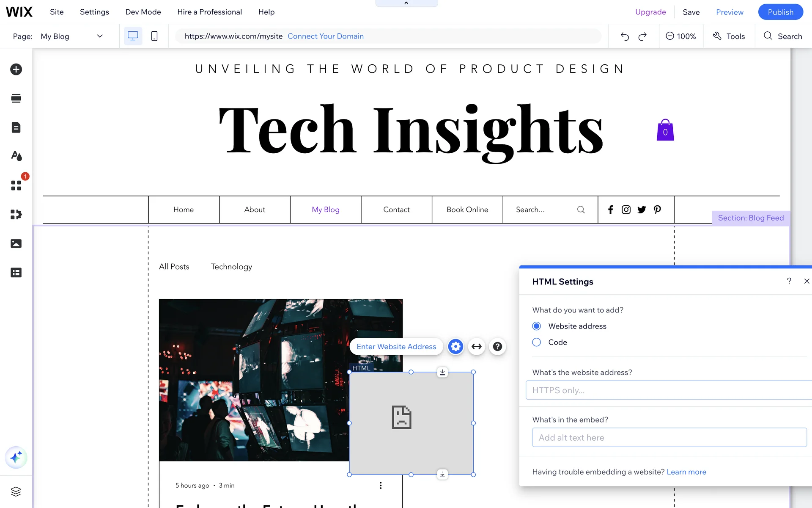
Task: Open the 100% zoom control
Action: coord(681,36)
